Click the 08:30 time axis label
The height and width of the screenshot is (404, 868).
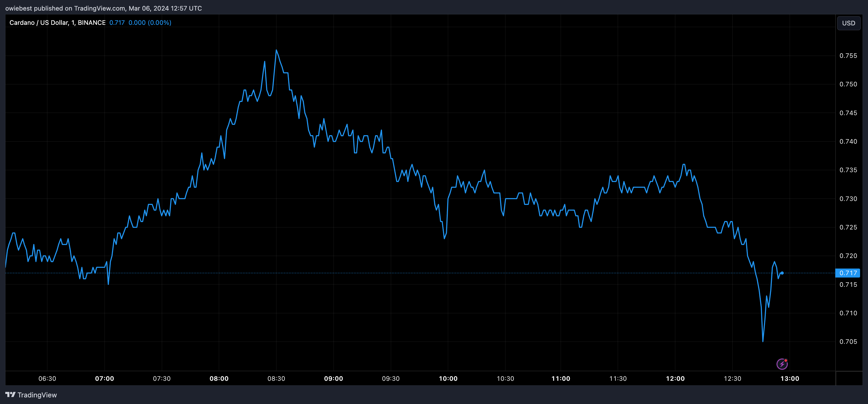(276, 378)
